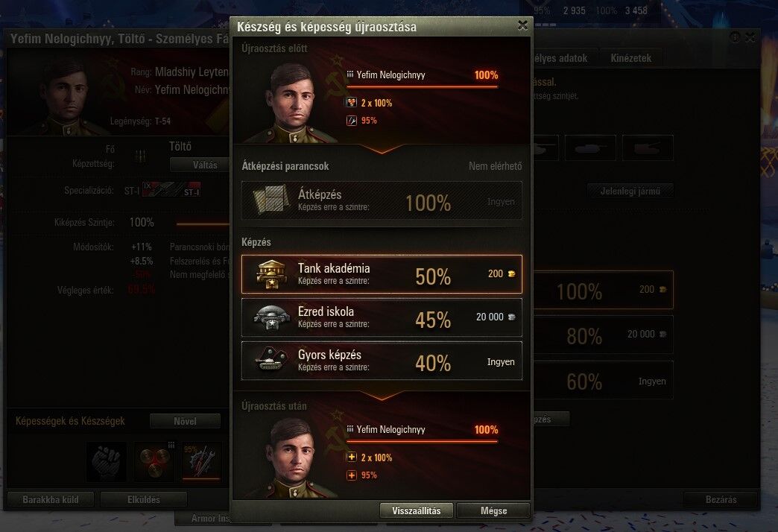Click the Ezred iskola helmet icon
Image resolution: width=778 pixels, height=532 pixels.
coord(271,317)
